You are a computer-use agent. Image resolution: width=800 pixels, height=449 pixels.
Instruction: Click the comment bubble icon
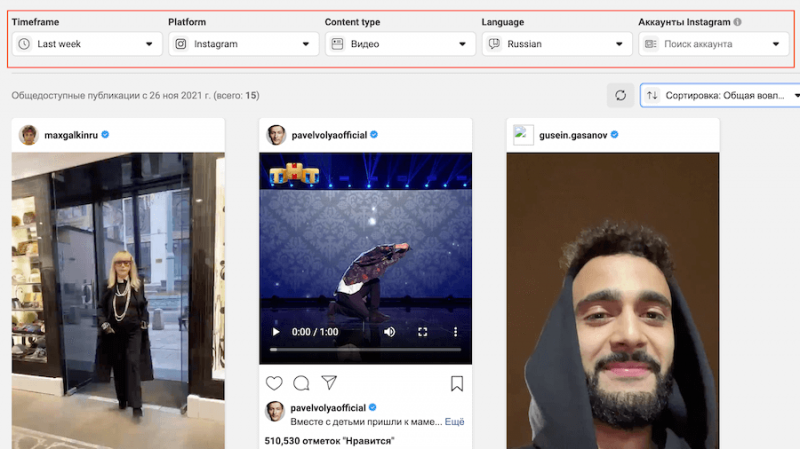[x=301, y=383]
